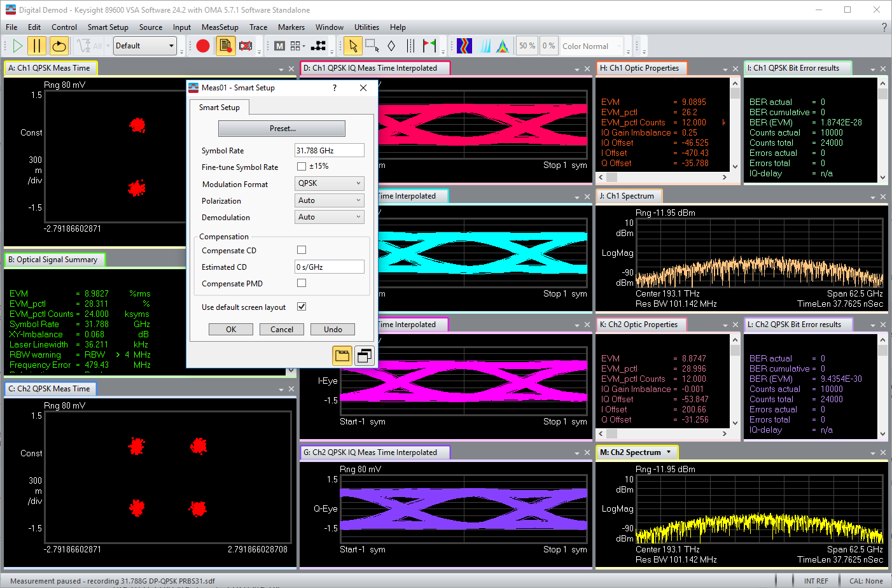This screenshot has width=892, height=588.
Task: Click the constellation dots toolbar icon
Action: pos(319,46)
